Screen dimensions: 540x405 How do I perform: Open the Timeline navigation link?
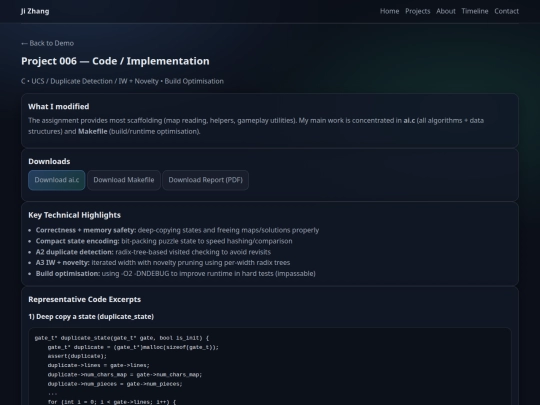pos(475,11)
